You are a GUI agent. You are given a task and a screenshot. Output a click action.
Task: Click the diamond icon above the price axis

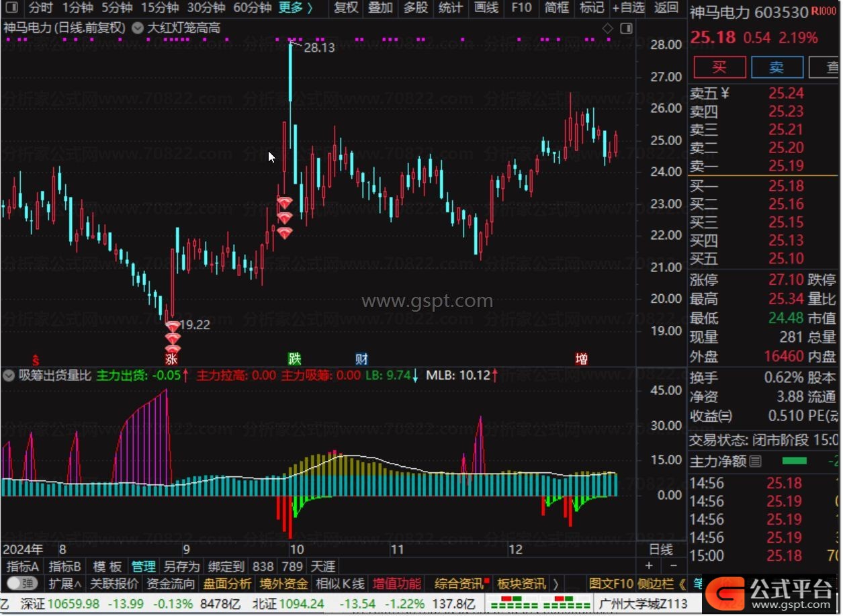pos(607,28)
